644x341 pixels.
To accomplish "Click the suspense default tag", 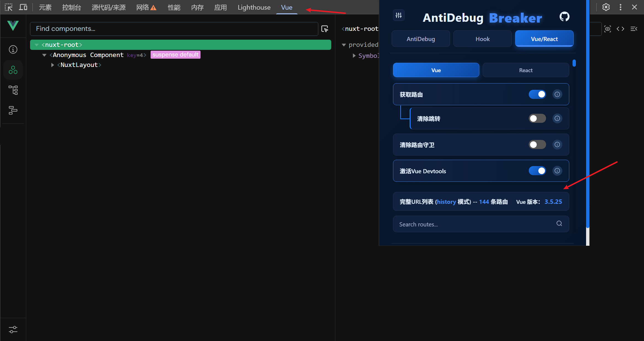I will click(175, 55).
